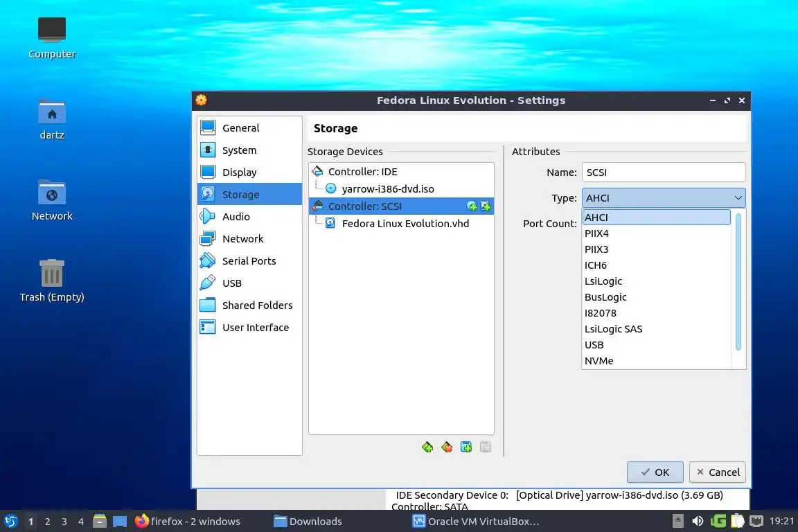The width and height of the screenshot is (798, 532).
Task: Click the add attachment icon below list
Action: tap(466, 447)
